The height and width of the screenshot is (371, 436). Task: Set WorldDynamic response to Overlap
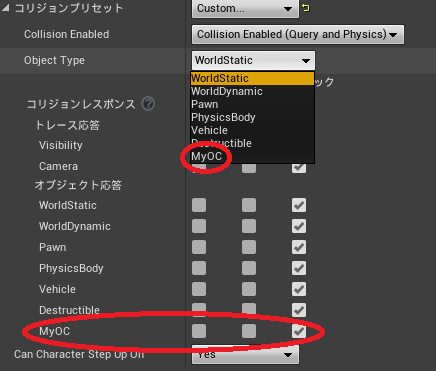click(249, 226)
